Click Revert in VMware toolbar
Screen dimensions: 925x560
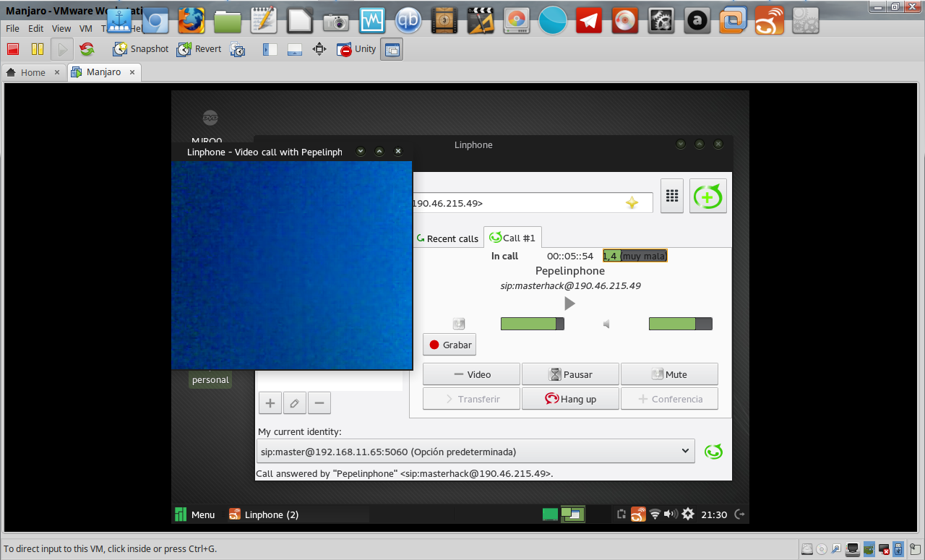(199, 49)
